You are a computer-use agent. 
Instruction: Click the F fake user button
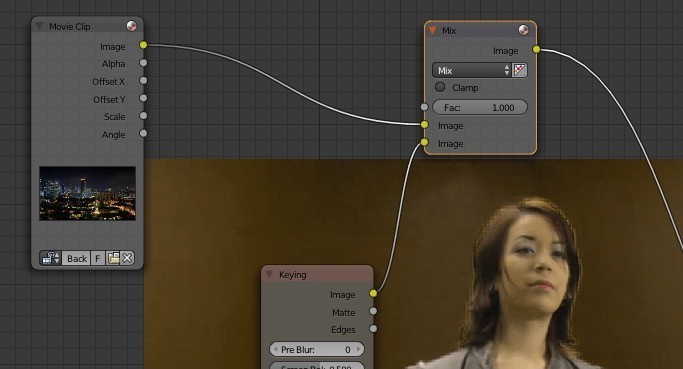click(98, 258)
